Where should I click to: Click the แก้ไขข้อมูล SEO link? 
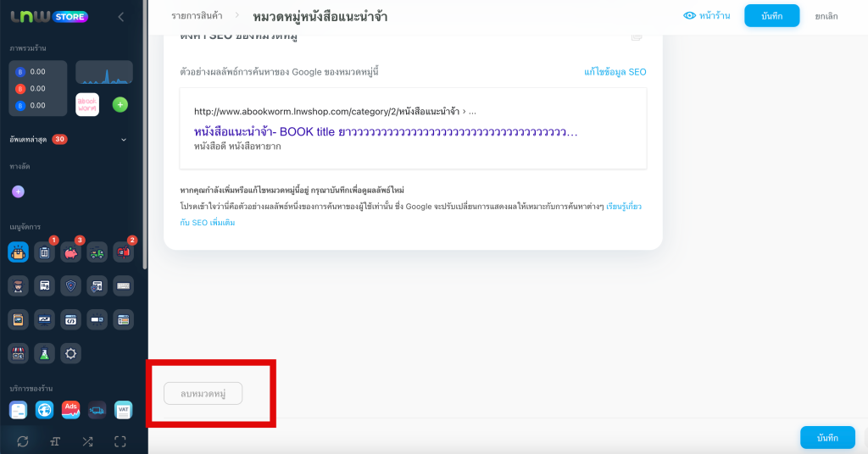click(x=615, y=72)
